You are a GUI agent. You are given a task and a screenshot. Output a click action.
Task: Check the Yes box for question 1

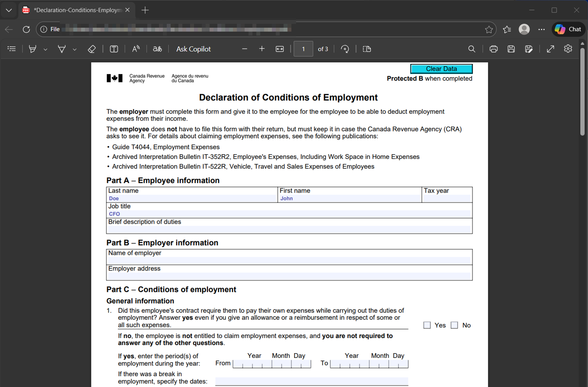pyautogui.click(x=427, y=325)
